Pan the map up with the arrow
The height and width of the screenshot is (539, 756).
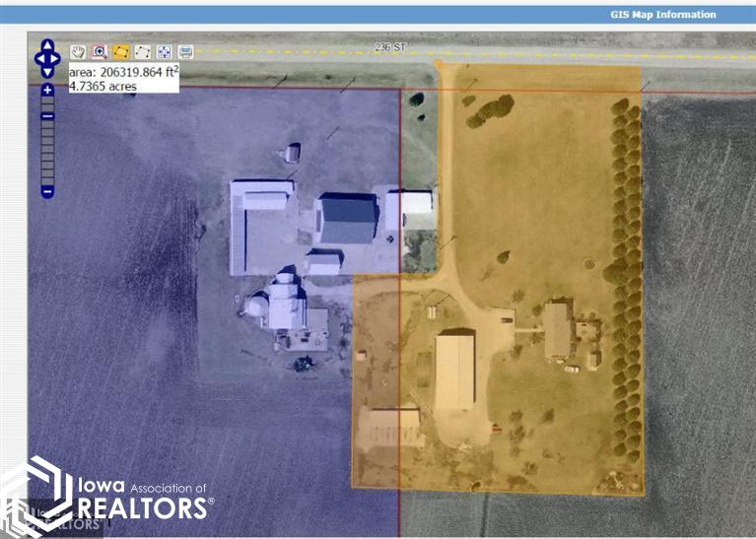click(x=47, y=45)
